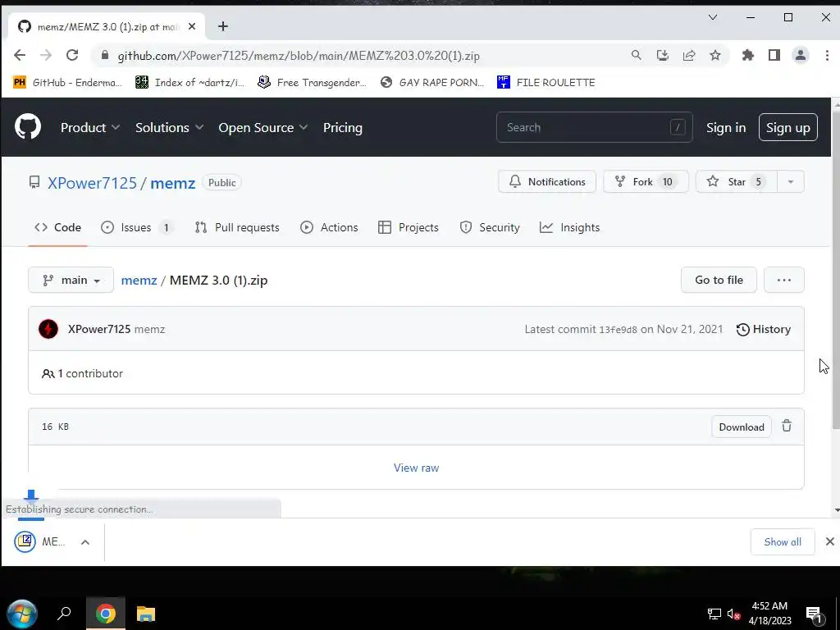840x630 pixels.
Task: Open the main branch selector dropdown
Action: [x=71, y=281]
